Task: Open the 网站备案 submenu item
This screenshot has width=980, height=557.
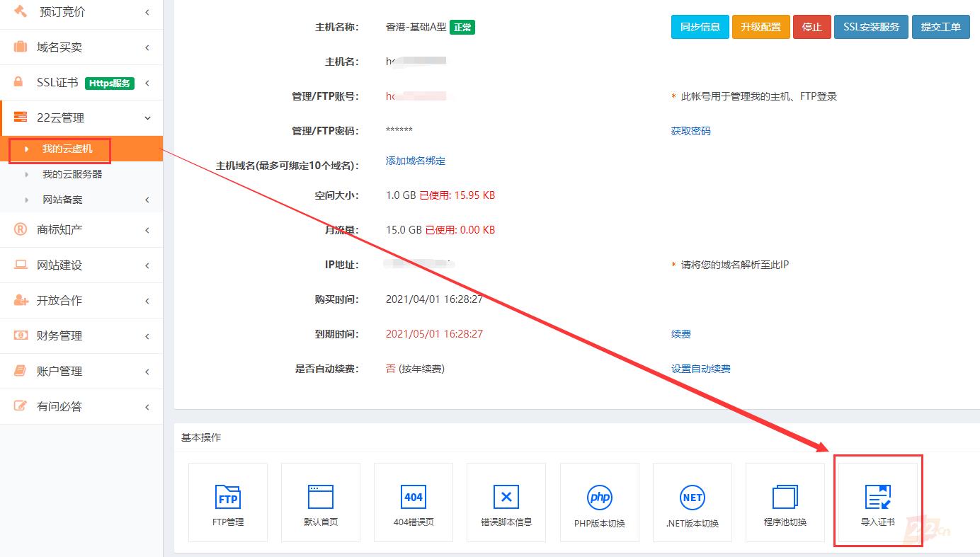Action: [62, 200]
